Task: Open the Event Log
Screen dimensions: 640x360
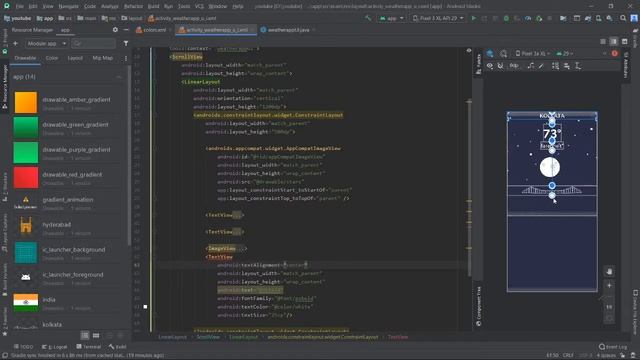Action: 613,347
